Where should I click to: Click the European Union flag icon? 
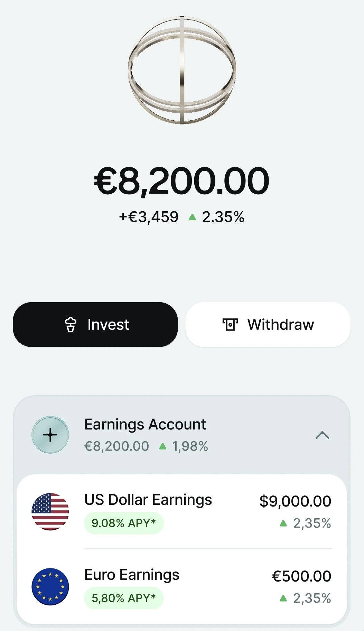click(50, 586)
